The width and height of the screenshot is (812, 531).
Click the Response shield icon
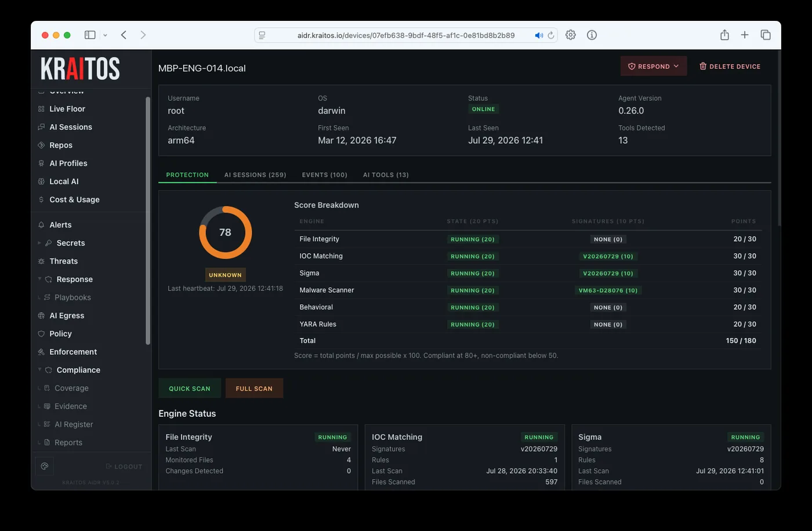tap(49, 279)
